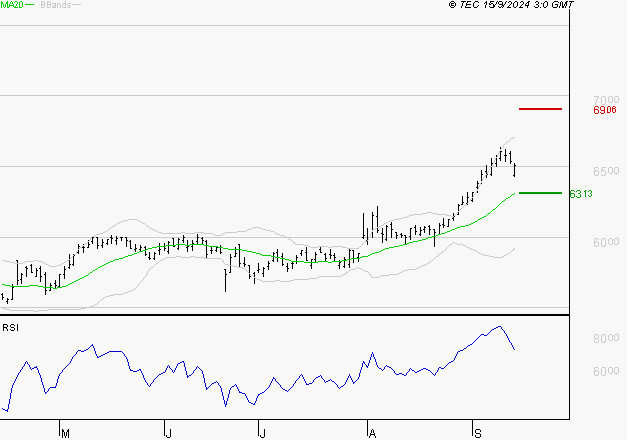Click the green 6313 support value

(x=581, y=194)
